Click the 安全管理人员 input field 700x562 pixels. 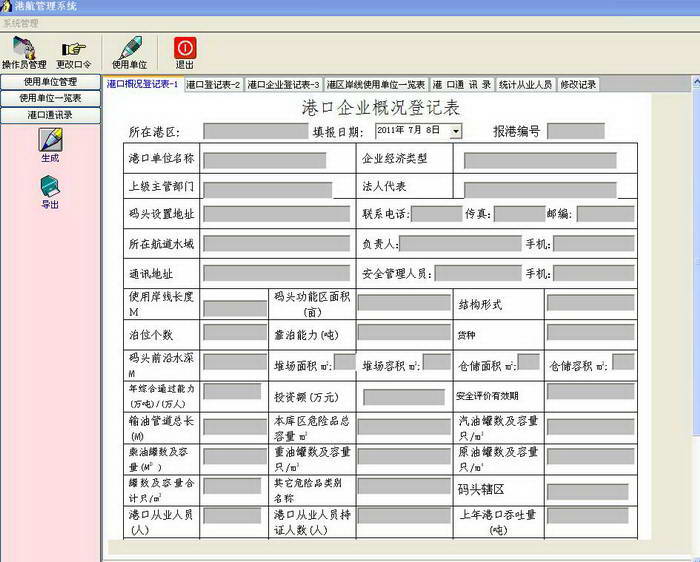click(x=478, y=273)
